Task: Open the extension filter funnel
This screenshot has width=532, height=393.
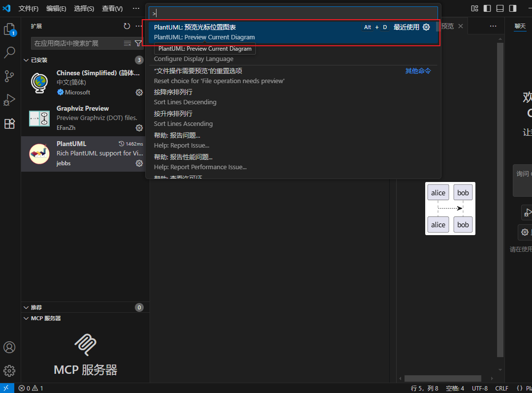Action: pyautogui.click(x=138, y=43)
